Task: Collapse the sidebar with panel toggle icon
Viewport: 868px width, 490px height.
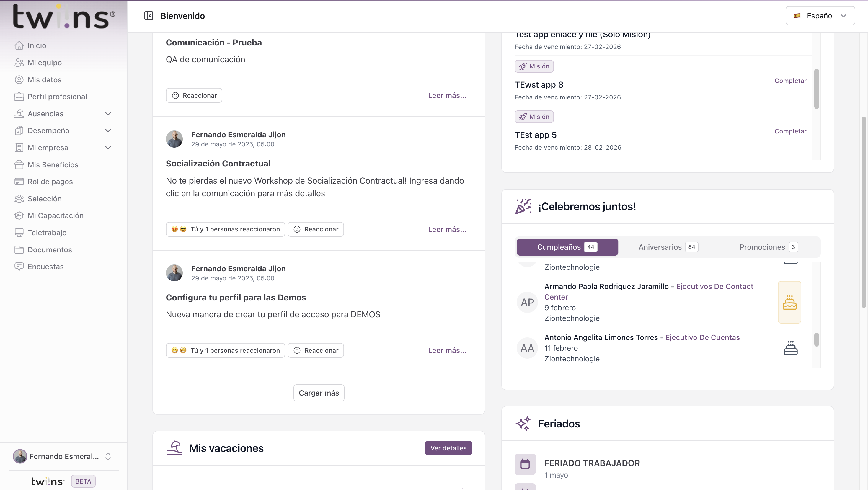Action: coord(149,16)
